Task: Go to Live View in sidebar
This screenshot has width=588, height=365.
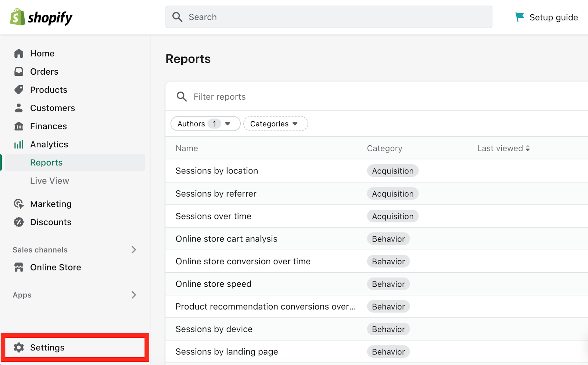Action: 50,181
